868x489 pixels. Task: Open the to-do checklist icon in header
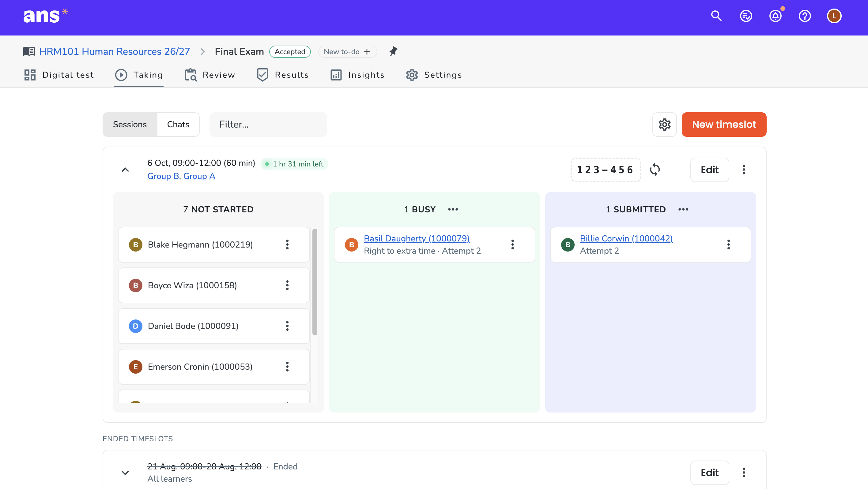tap(746, 16)
